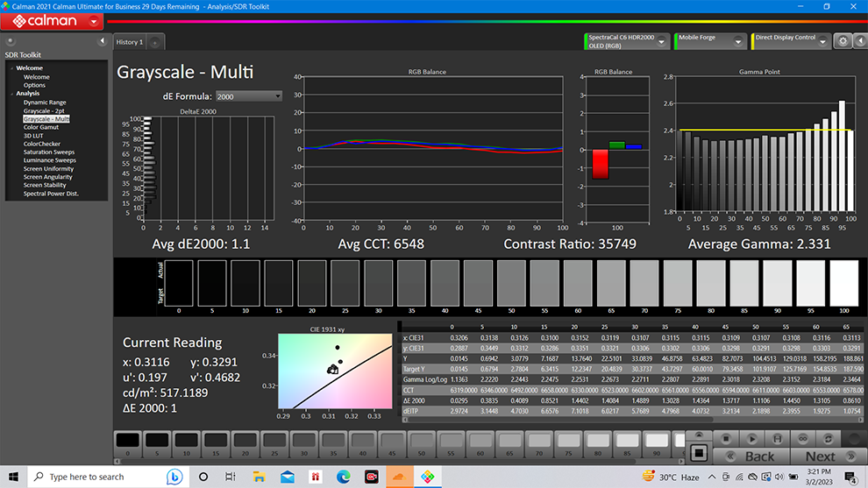Open Screen Angularity page
Screen dimensions: 868x488
[x=47, y=177]
